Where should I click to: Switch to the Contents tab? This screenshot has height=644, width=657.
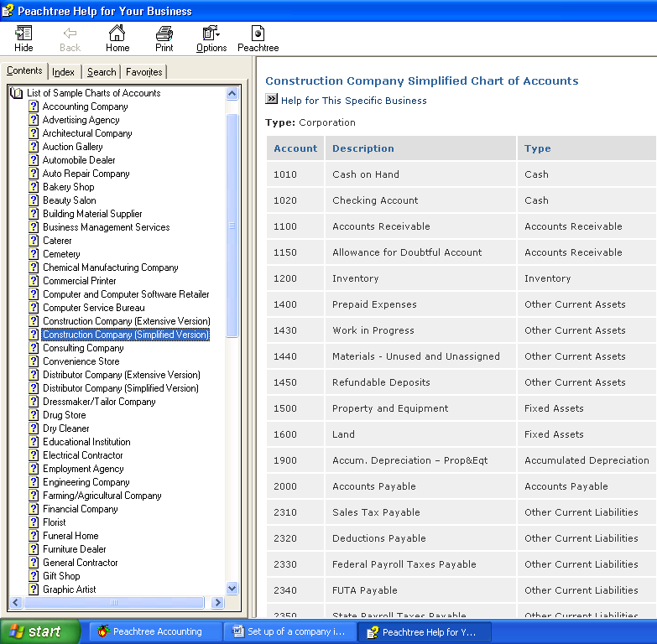tap(24, 70)
